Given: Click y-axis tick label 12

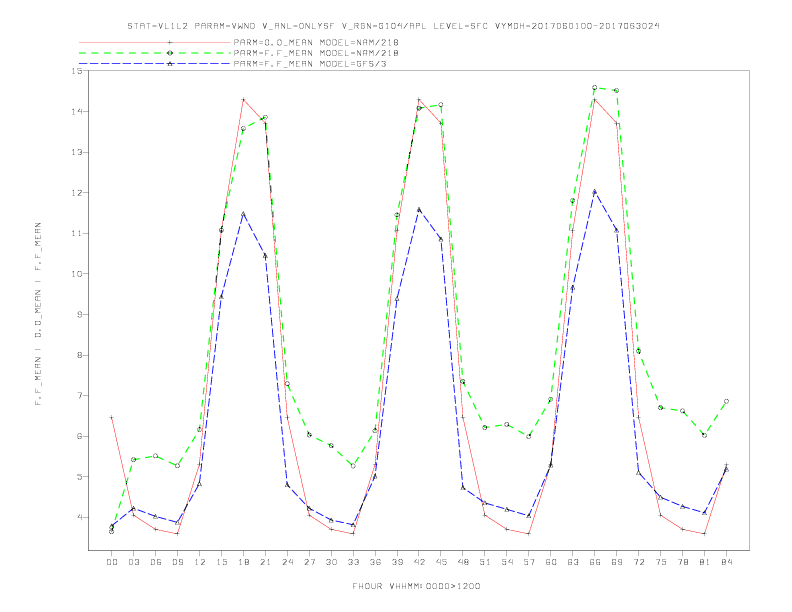Looking at the screenshot, I should 77,192.
